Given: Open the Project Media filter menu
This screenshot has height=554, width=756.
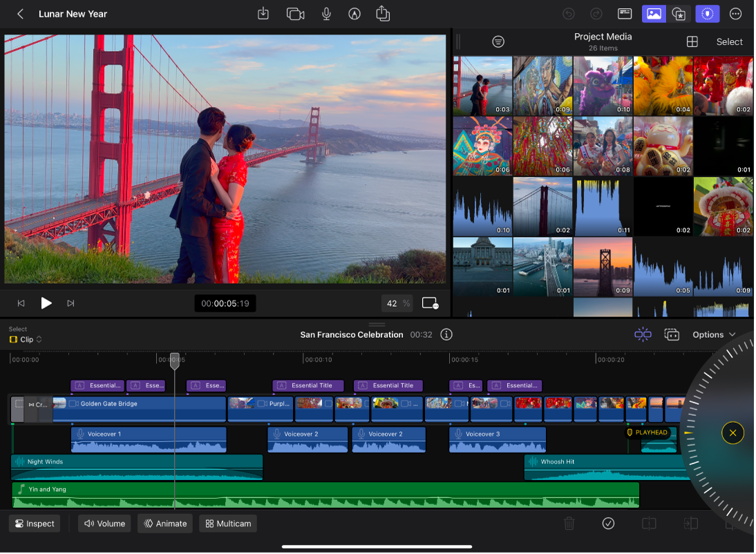Looking at the screenshot, I should 498,41.
